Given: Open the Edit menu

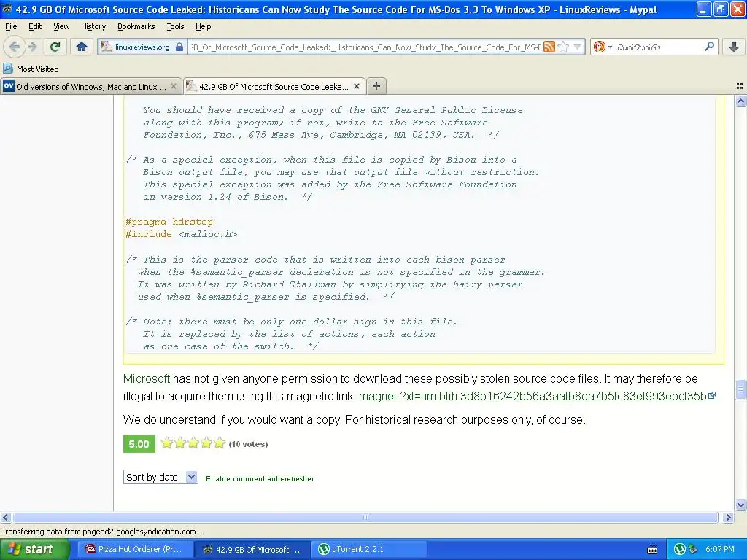Looking at the screenshot, I should coord(35,26).
